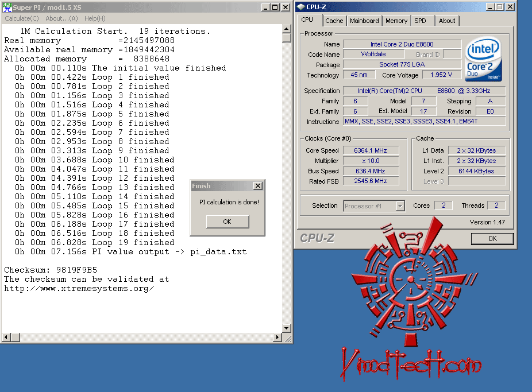The height and width of the screenshot is (392, 532).
Task: Click the Threads value '2'
Action: [x=496, y=205]
